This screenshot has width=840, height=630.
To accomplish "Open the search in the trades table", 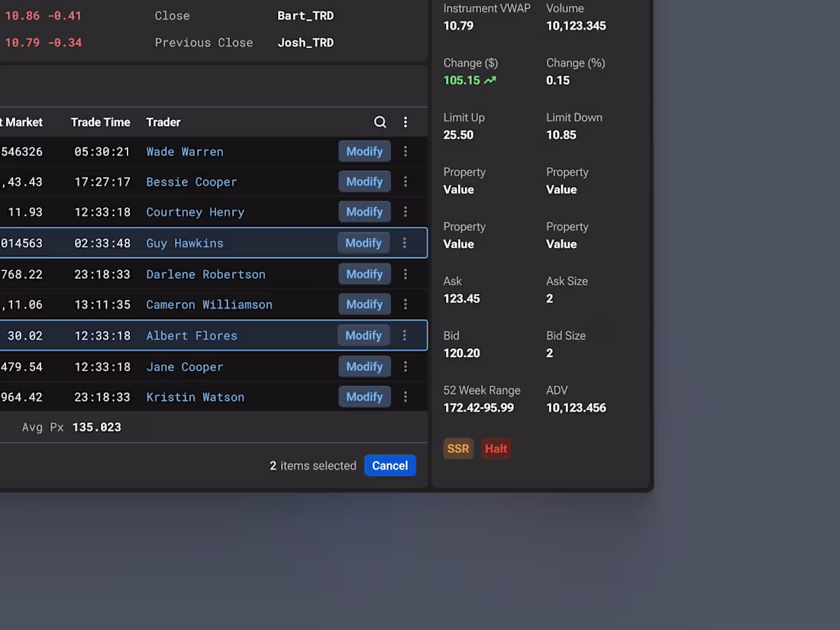I will [x=380, y=121].
